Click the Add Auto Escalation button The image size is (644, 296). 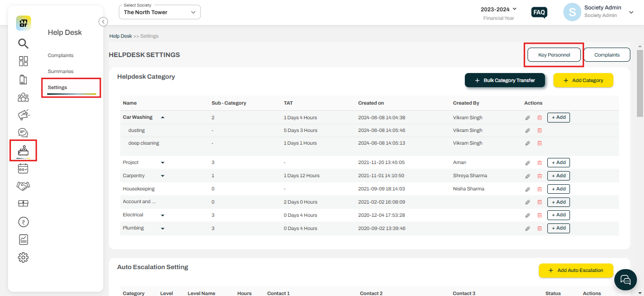(576, 270)
